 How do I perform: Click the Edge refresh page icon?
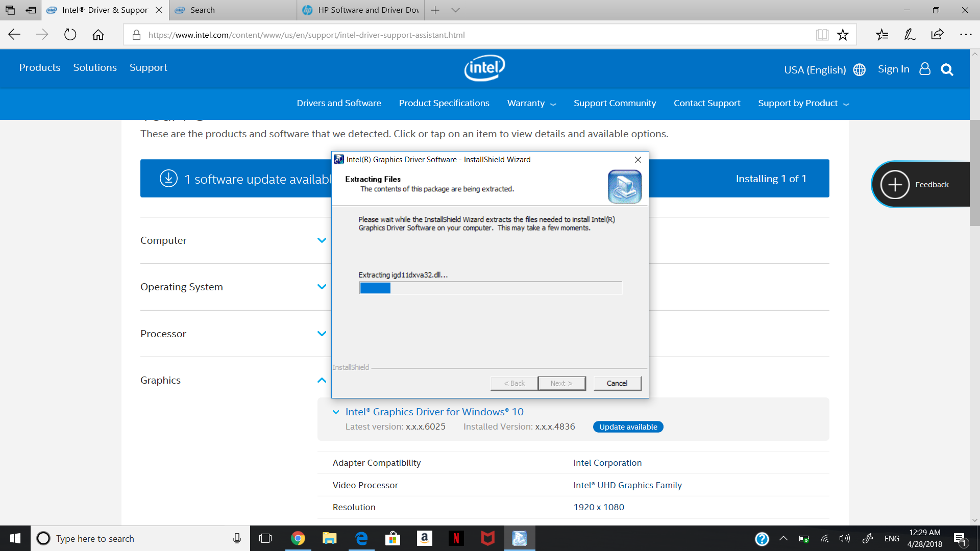(70, 35)
